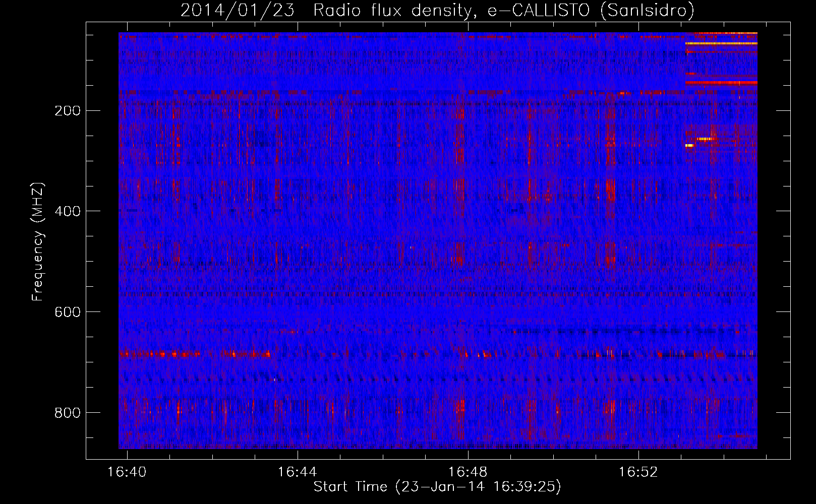Click the 400 frequency tick label
Screen dimensions: 816x504
(x=67, y=211)
